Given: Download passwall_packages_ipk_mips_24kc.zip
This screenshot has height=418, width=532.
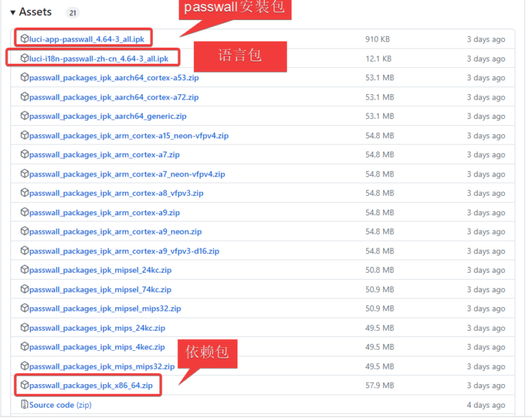Looking at the screenshot, I should point(97,328).
